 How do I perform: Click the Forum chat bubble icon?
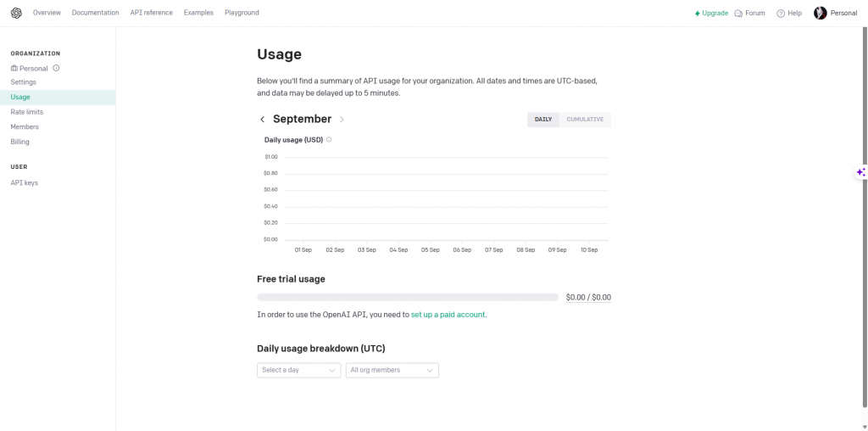(x=738, y=14)
